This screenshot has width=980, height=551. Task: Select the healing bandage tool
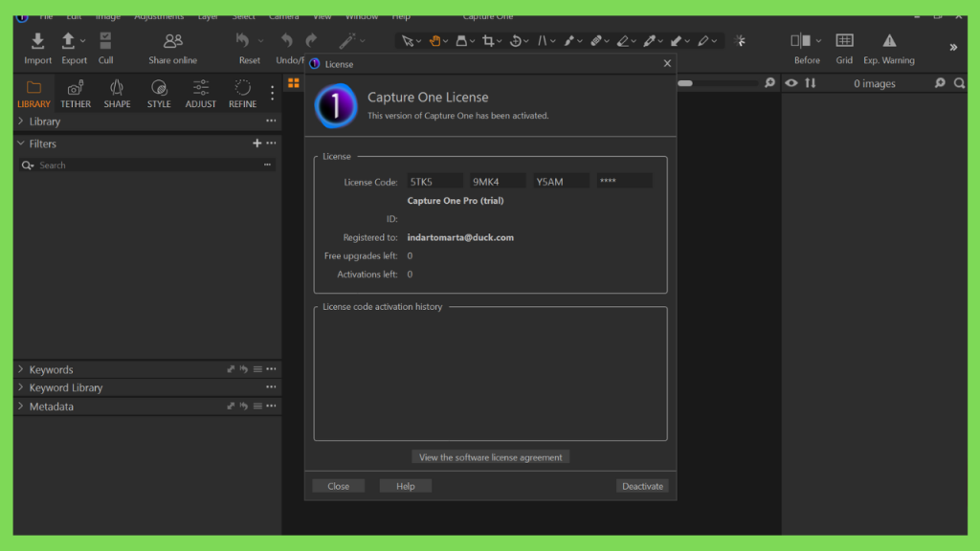[595, 41]
